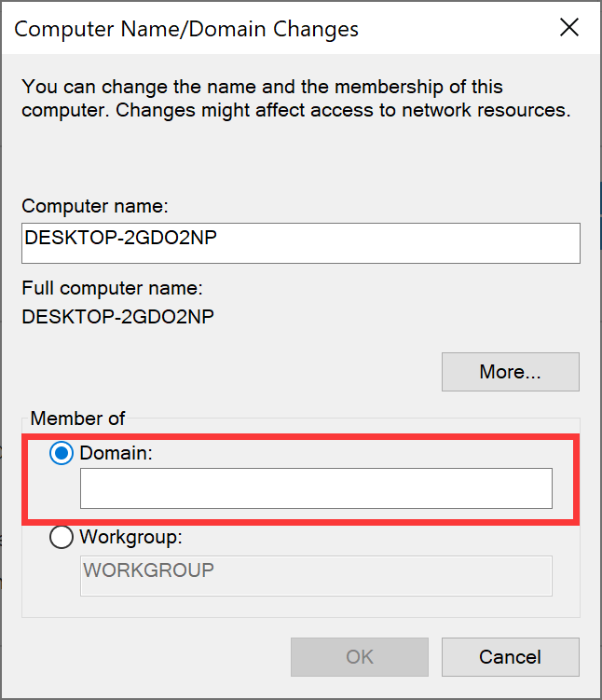Focus the Computer name text box
The image size is (602, 700).
click(301, 243)
